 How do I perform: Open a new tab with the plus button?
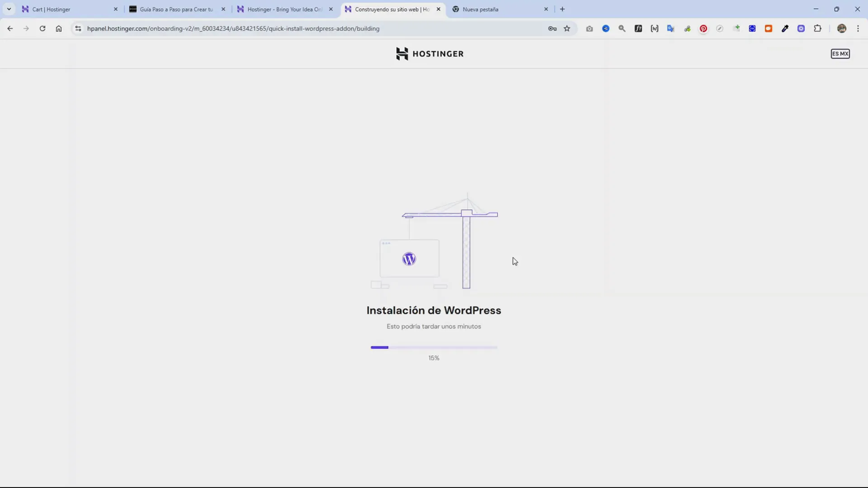562,9
